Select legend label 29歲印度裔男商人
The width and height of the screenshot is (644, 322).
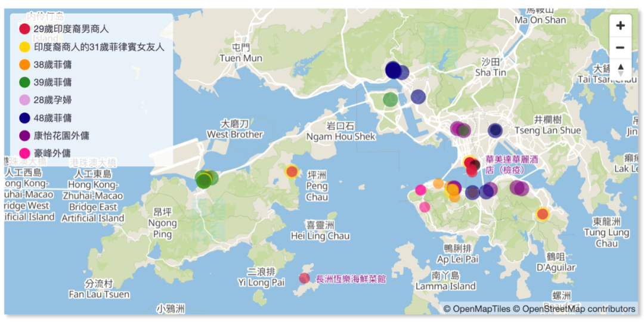(72, 29)
